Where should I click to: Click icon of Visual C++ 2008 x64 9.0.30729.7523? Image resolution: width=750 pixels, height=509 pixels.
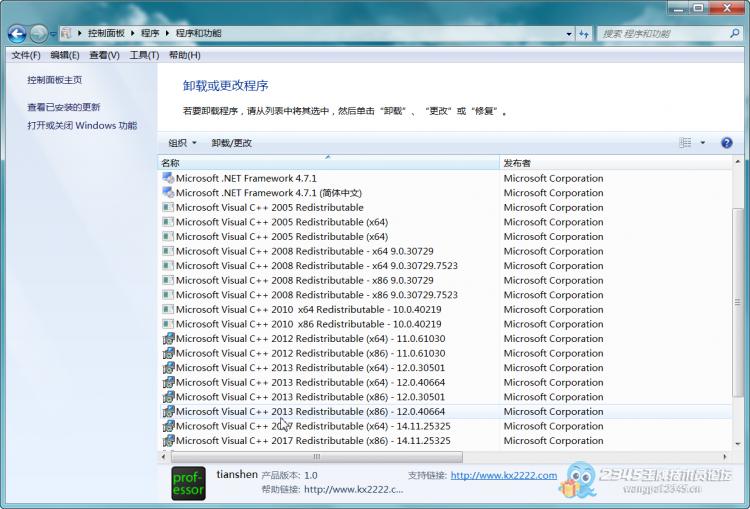(x=168, y=266)
